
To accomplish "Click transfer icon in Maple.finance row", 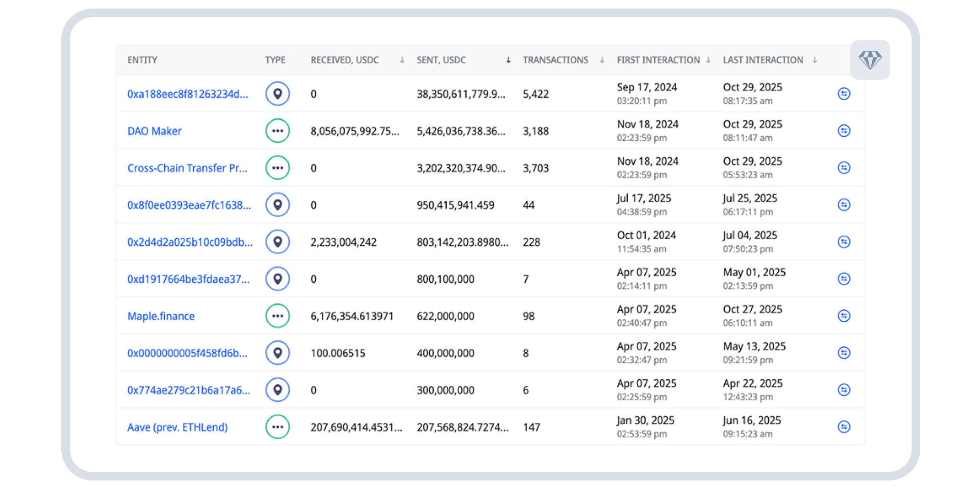I will [844, 316].
